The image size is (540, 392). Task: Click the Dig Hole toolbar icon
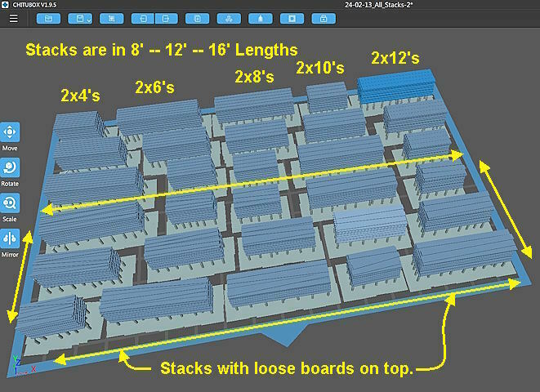click(292, 19)
